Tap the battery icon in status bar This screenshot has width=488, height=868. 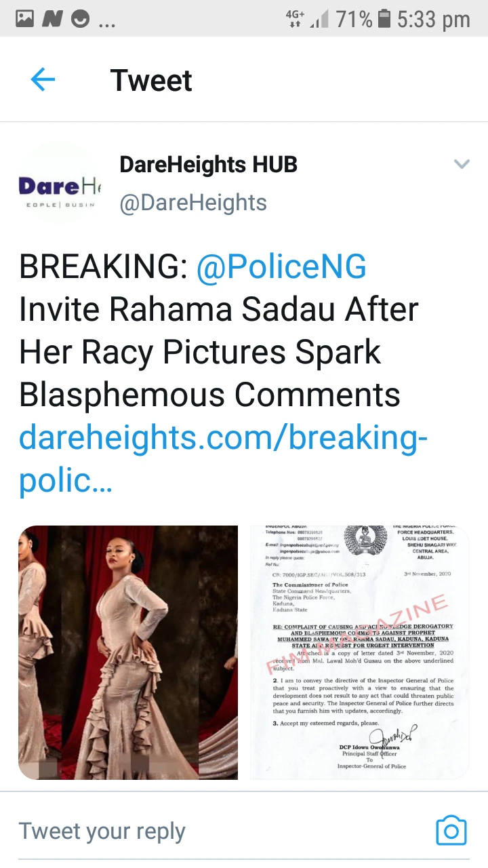point(384,19)
